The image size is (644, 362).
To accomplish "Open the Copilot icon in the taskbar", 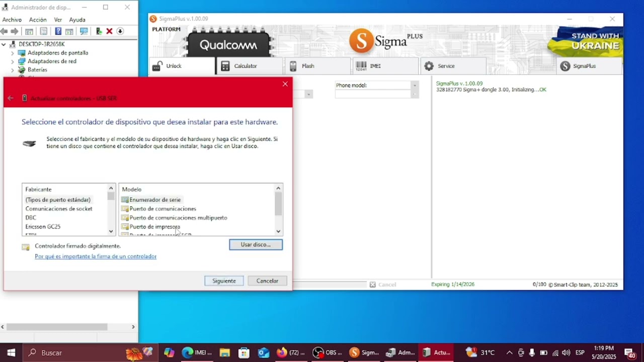I will (169, 352).
